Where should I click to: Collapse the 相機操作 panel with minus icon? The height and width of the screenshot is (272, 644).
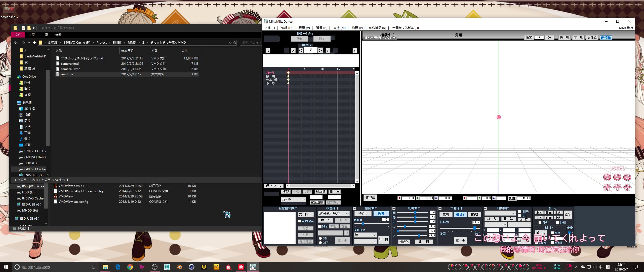(x=355, y=209)
